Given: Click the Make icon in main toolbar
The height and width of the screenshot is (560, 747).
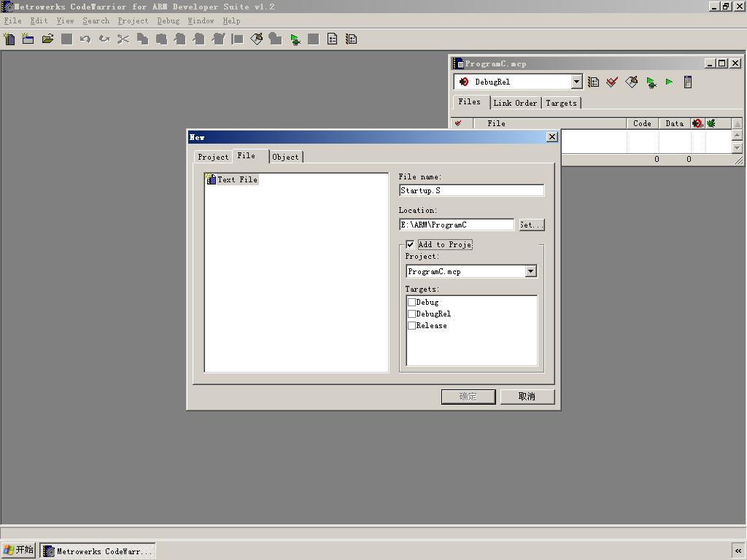Looking at the screenshot, I should pos(256,39).
